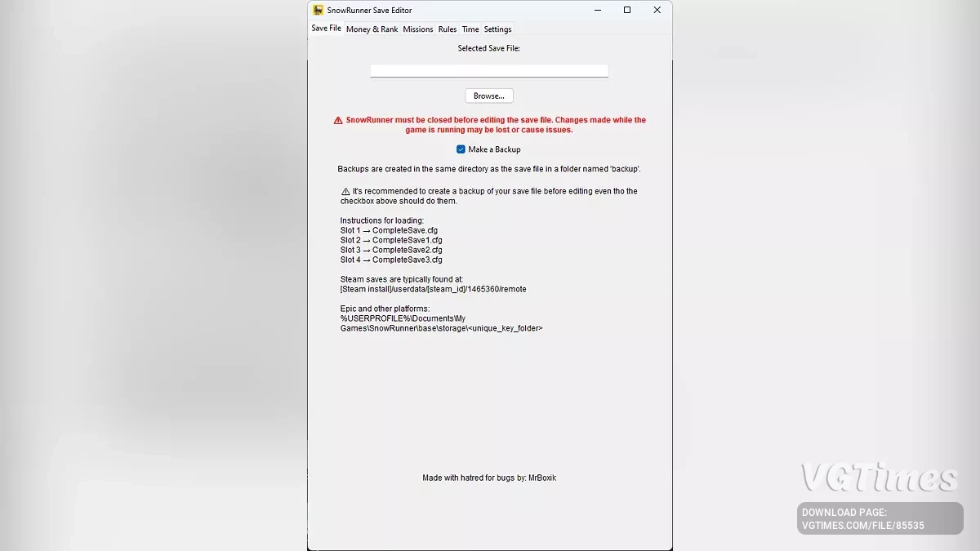Click the 'Backups are created in the same directory' line
This screenshot has width=980, height=551.
[489, 169]
